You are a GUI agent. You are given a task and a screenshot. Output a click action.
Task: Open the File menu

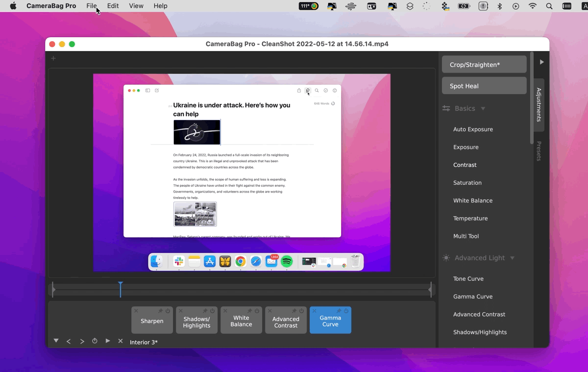pos(92,6)
